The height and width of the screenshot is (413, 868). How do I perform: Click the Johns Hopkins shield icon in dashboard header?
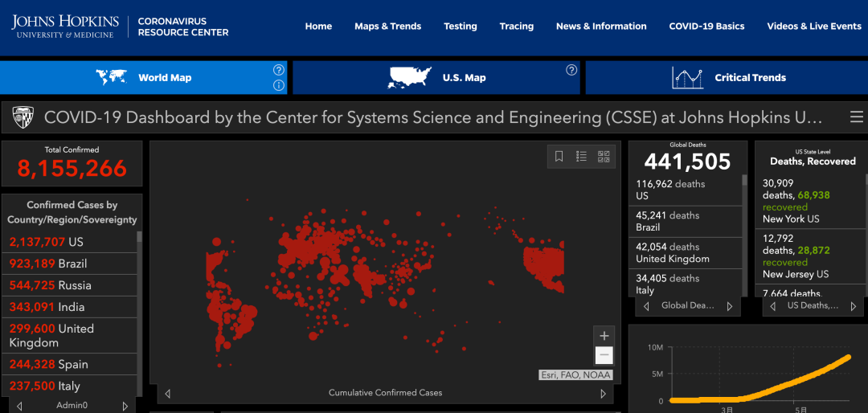coord(23,117)
